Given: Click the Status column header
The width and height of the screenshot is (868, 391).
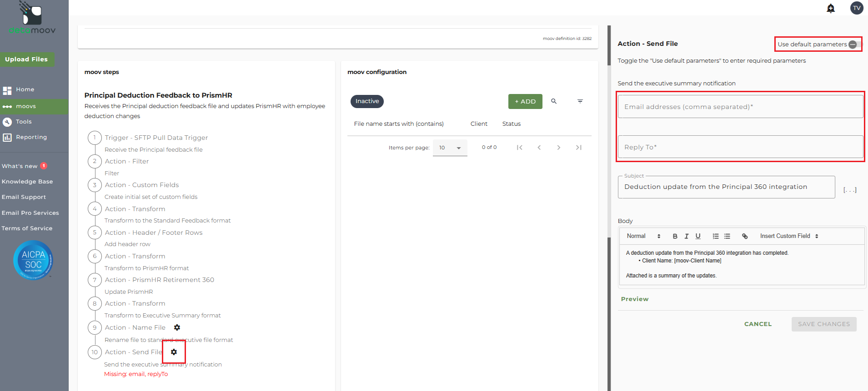Looking at the screenshot, I should pos(512,124).
